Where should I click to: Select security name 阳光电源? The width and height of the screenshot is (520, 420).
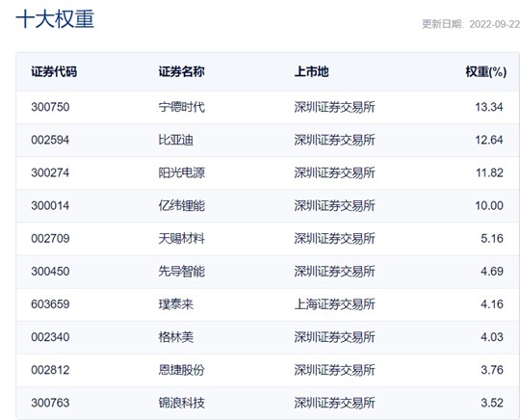(x=181, y=172)
